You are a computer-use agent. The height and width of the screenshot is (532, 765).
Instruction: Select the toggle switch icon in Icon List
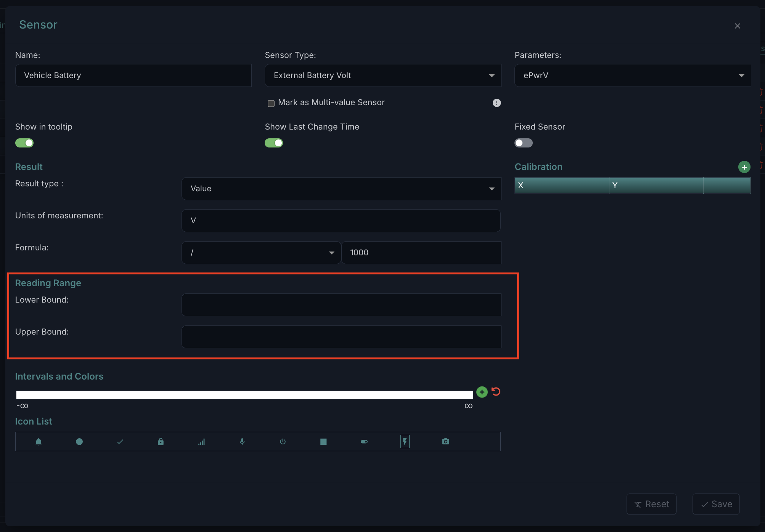pyautogui.click(x=364, y=442)
